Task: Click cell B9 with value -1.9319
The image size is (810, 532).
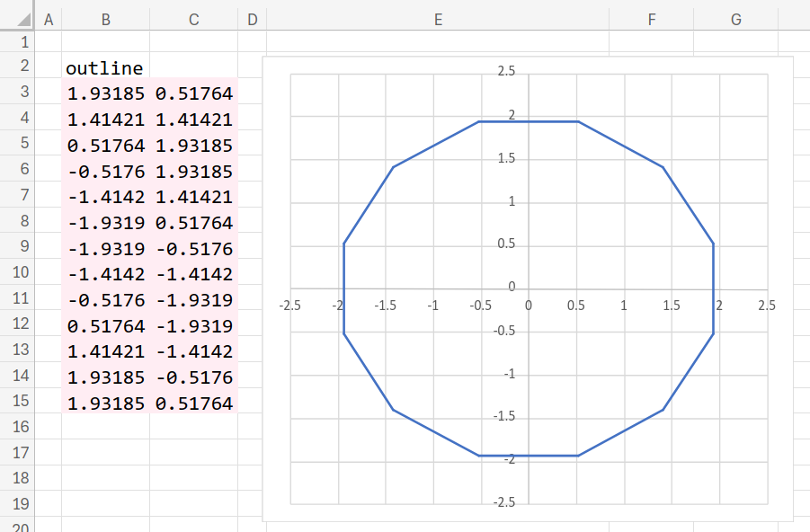Action: point(106,249)
